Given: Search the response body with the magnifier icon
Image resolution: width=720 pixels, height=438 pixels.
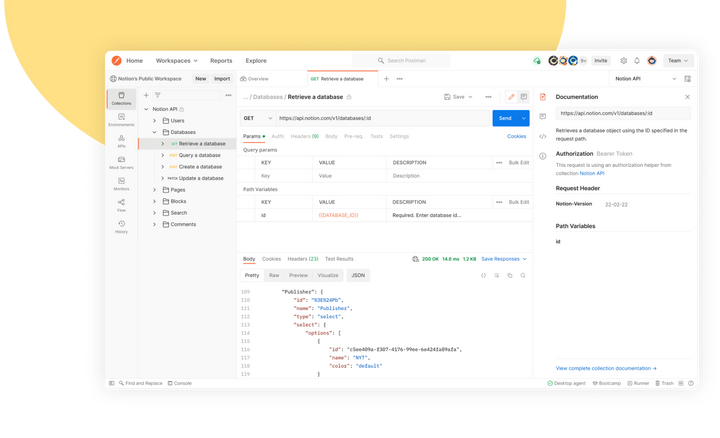Looking at the screenshot, I should [523, 275].
